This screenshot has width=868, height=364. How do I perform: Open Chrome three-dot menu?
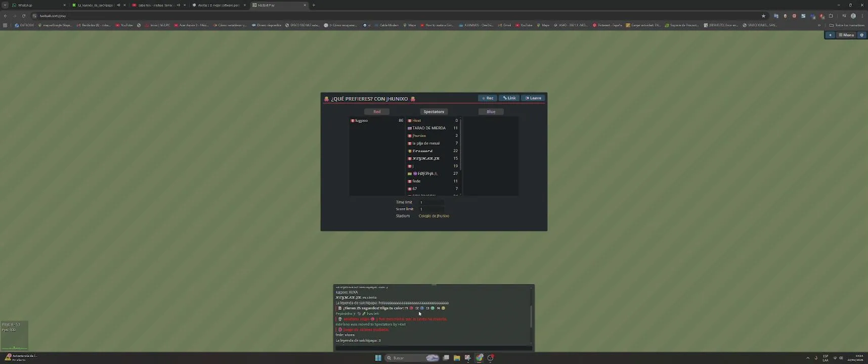tap(862, 16)
